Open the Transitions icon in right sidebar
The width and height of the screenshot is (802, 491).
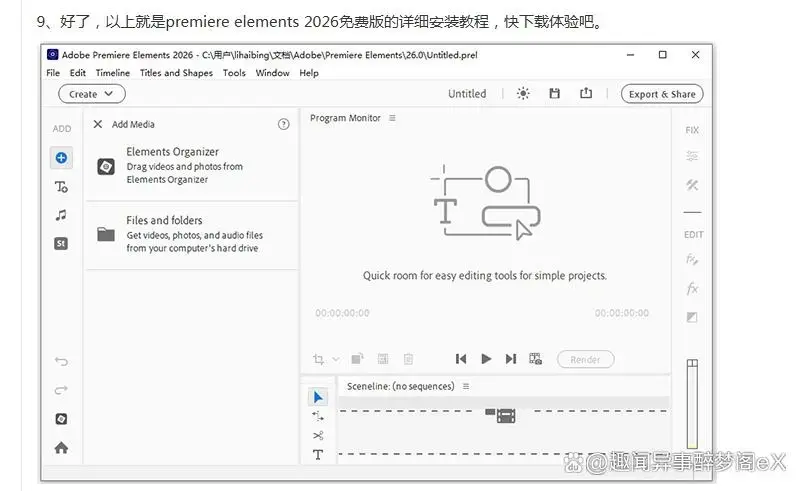pyautogui.click(x=692, y=317)
